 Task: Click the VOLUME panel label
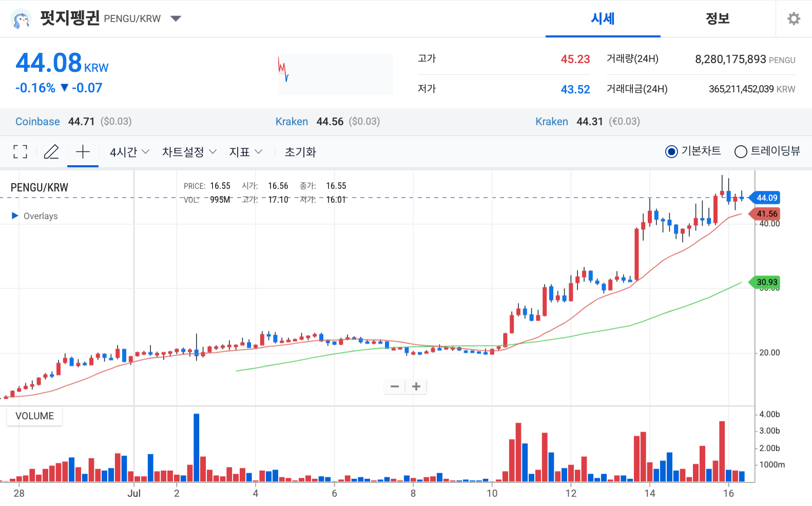point(34,416)
